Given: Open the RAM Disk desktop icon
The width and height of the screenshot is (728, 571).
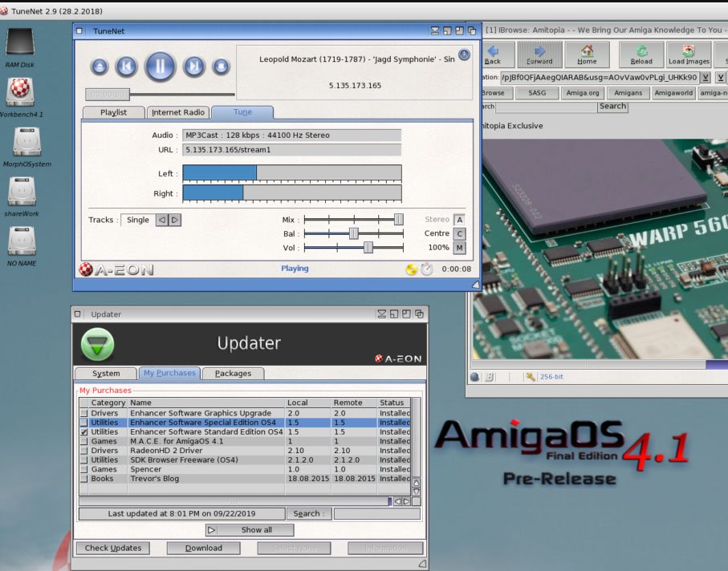Looking at the screenshot, I should (20, 43).
